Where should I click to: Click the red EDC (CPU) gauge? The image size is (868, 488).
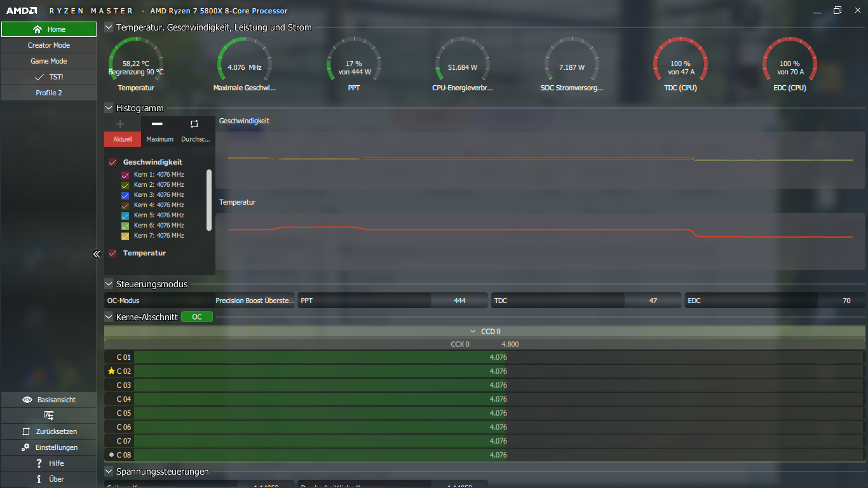[x=790, y=59]
